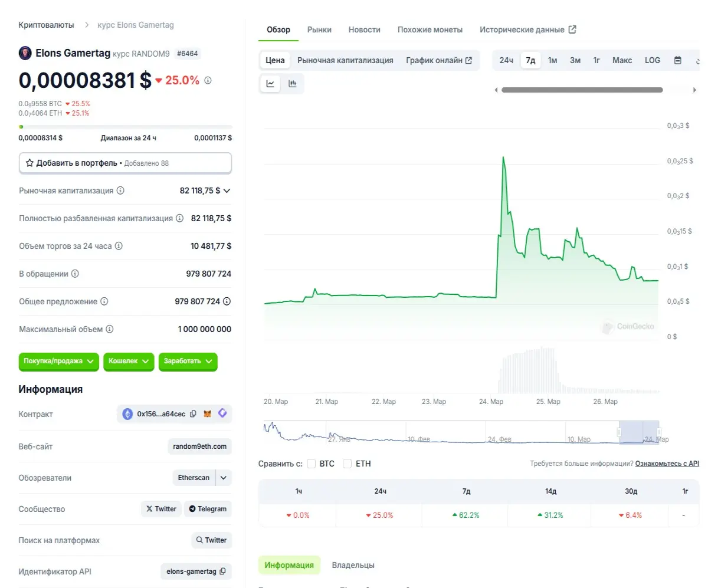Click the chart scrollbar right arrow
708x588 pixels.
tap(694, 90)
